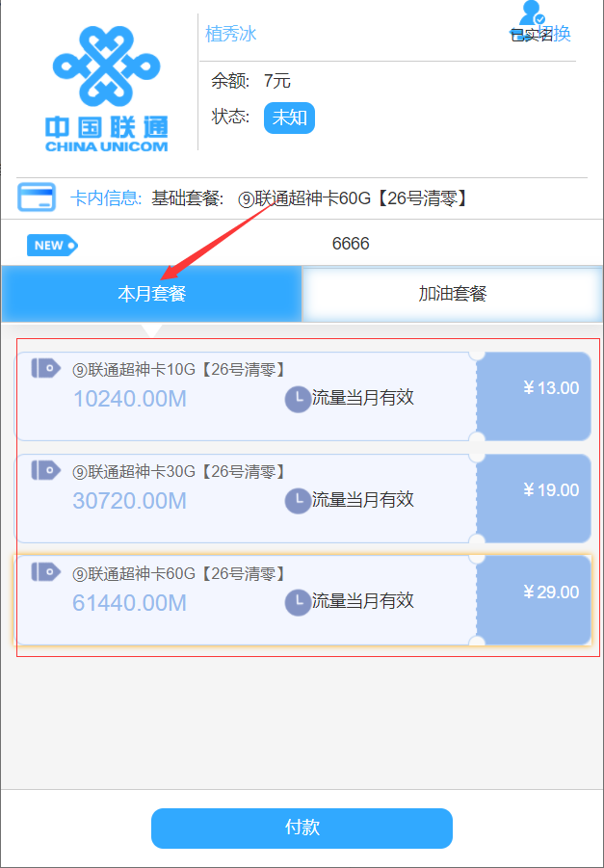
Task: Click the username 植秀冰
Action: 231,35
